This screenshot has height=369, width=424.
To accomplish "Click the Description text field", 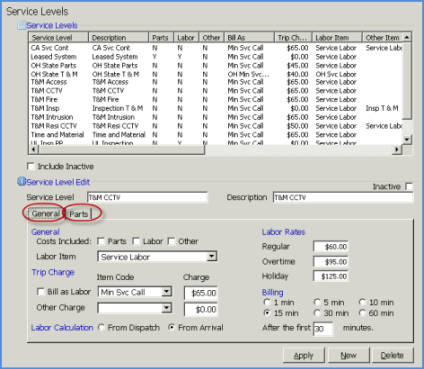I will click(x=343, y=197).
